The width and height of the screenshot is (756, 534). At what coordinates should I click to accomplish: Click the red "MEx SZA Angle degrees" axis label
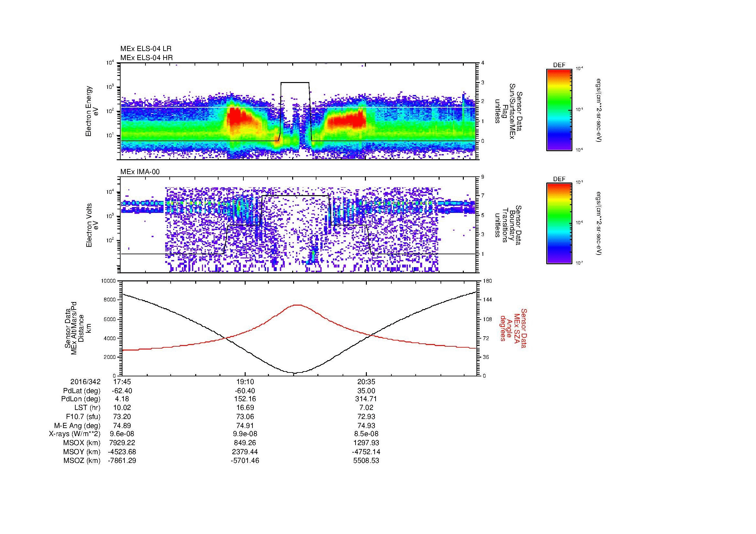513,328
